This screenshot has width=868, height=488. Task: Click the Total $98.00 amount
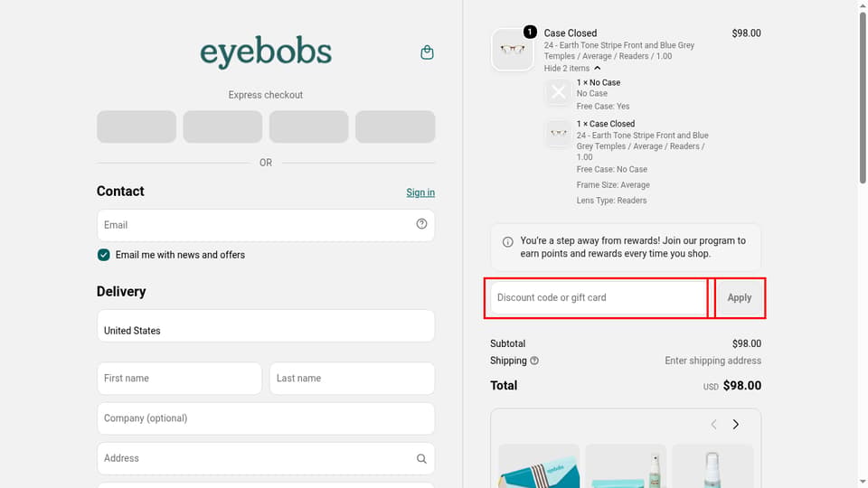(x=741, y=386)
